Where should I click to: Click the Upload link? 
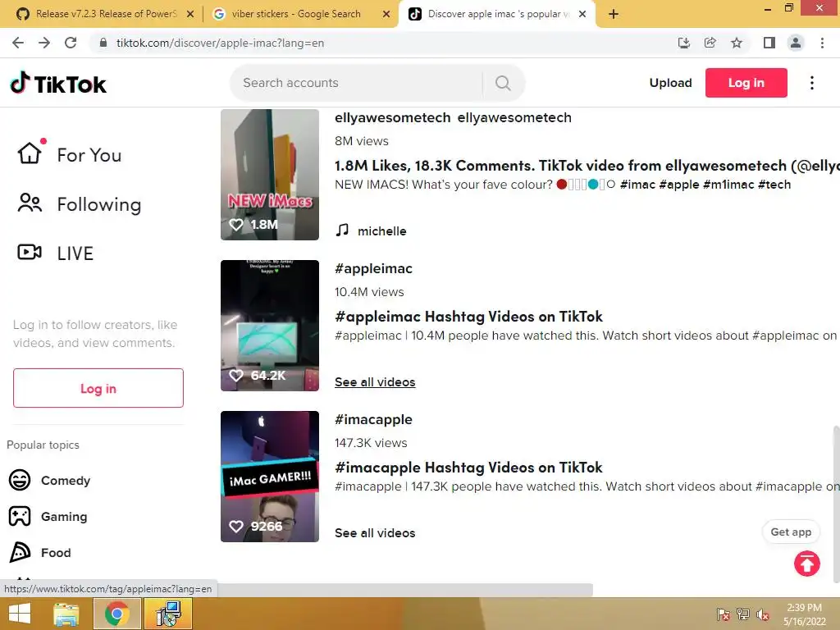(670, 83)
